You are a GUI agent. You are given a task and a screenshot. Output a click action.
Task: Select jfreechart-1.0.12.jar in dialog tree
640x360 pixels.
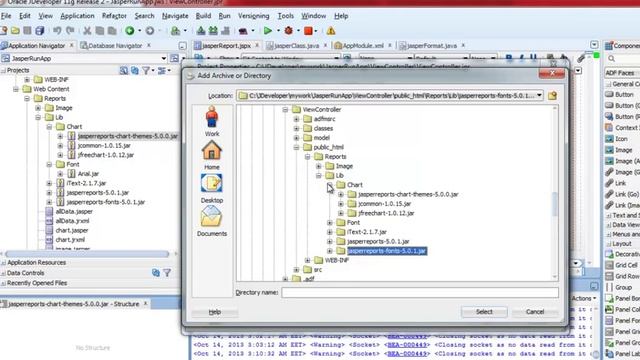(x=386, y=213)
